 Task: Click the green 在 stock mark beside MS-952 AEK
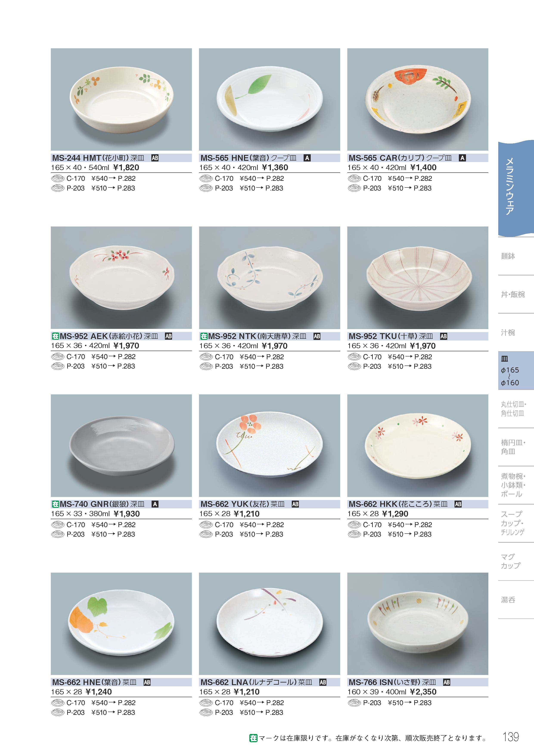pos(55,336)
